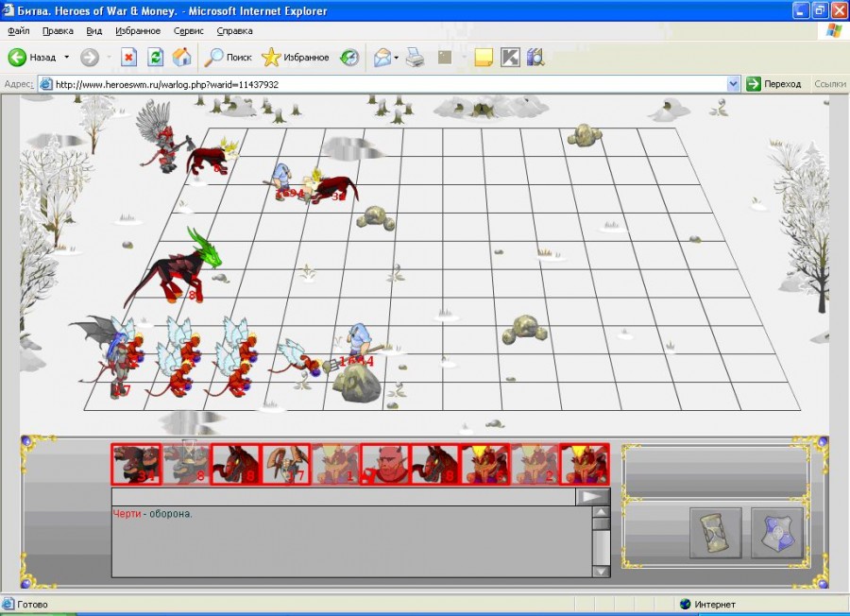Open the Home page icon
This screenshot has width=850, height=616.
click(x=182, y=57)
